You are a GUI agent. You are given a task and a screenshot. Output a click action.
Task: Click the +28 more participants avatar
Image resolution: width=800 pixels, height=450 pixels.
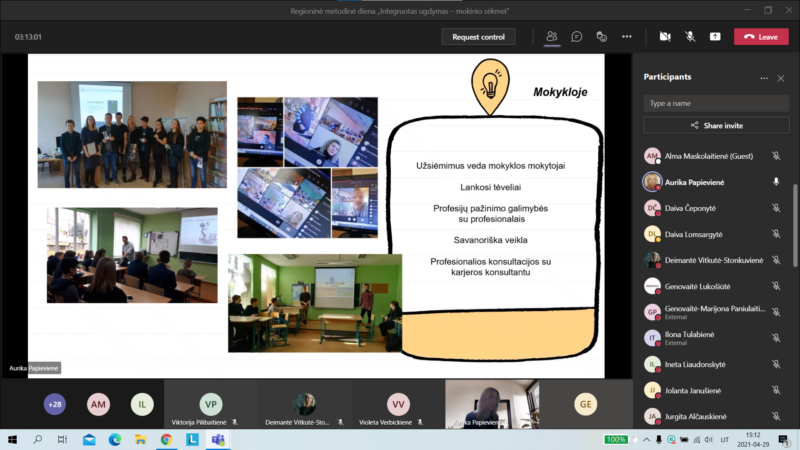click(55, 404)
